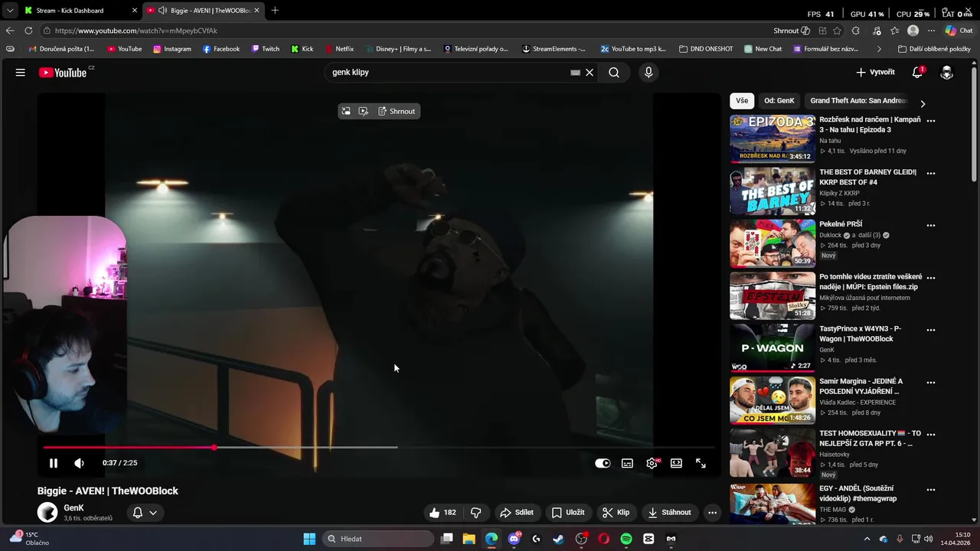Open options for Rozbřesk nad rančem video
This screenshot has width=980, height=551.
(x=931, y=121)
